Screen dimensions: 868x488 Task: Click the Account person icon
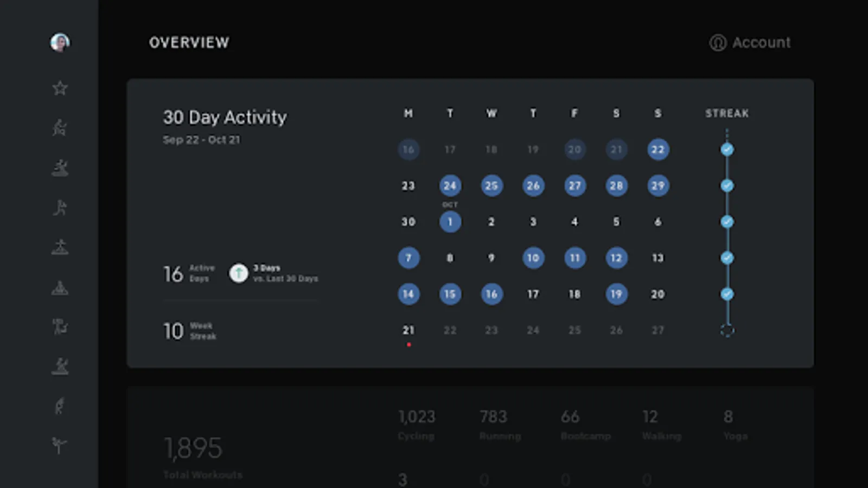pos(718,43)
